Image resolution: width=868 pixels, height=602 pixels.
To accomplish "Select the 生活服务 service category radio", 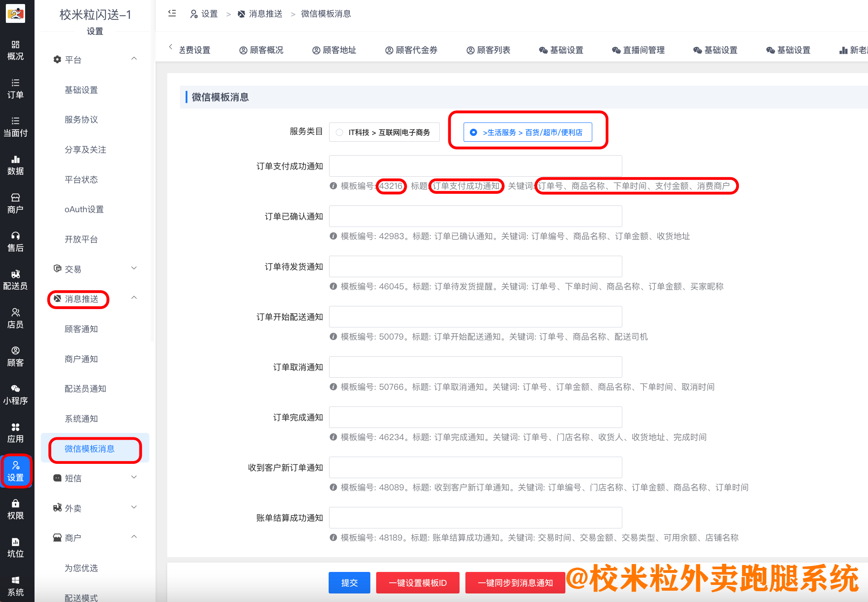I will [x=473, y=132].
